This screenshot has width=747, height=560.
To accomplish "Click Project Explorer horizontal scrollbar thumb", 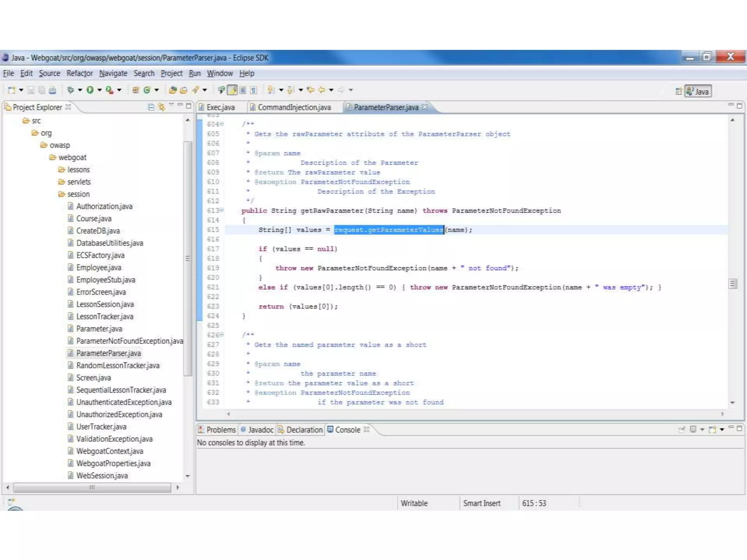I will click(92, 487).
